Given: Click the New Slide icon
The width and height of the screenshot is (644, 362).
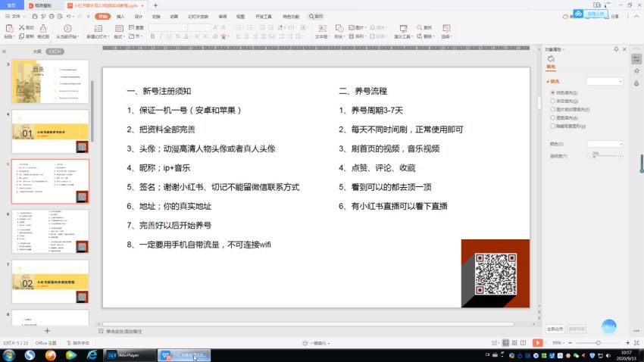Looking at the screenshot, I should (x=98, y=28).
